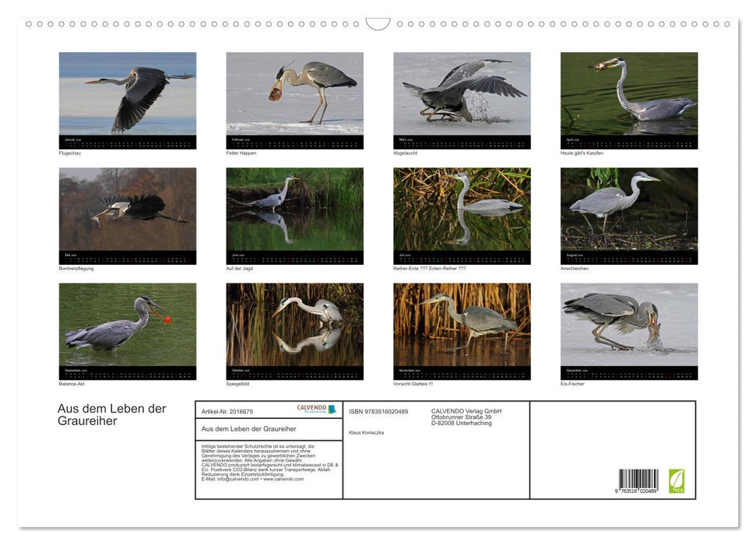Select the Balance-Akt photo
This screenshot has height=545, width=756.
point(128,325)
